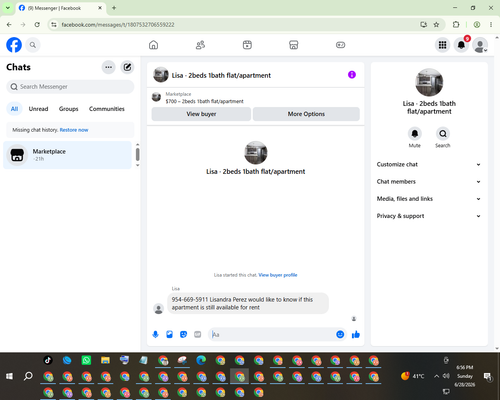Screen dimensions: 500x400
Task: Open the notifications bell with red badge
Action: 461,45
